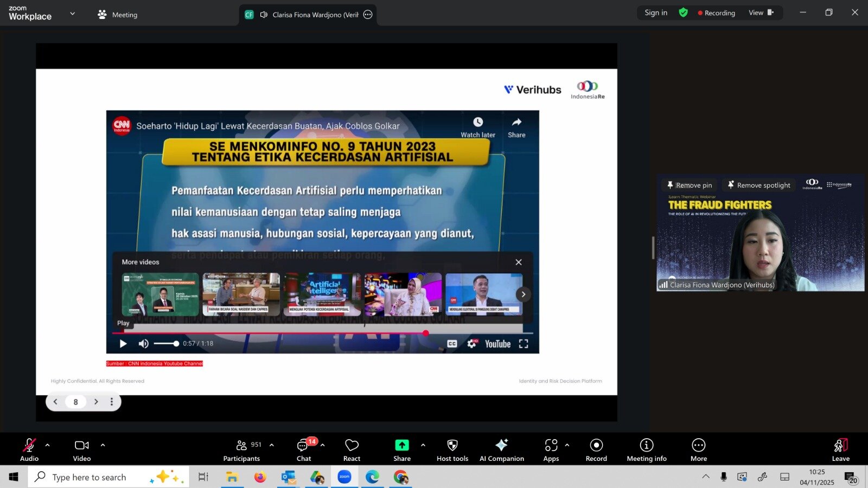The height and width of the screenshot is (488, 868).
Task: Select the Clarisa Fiona Wardjono tab
Action: click(x=309, y=15)
